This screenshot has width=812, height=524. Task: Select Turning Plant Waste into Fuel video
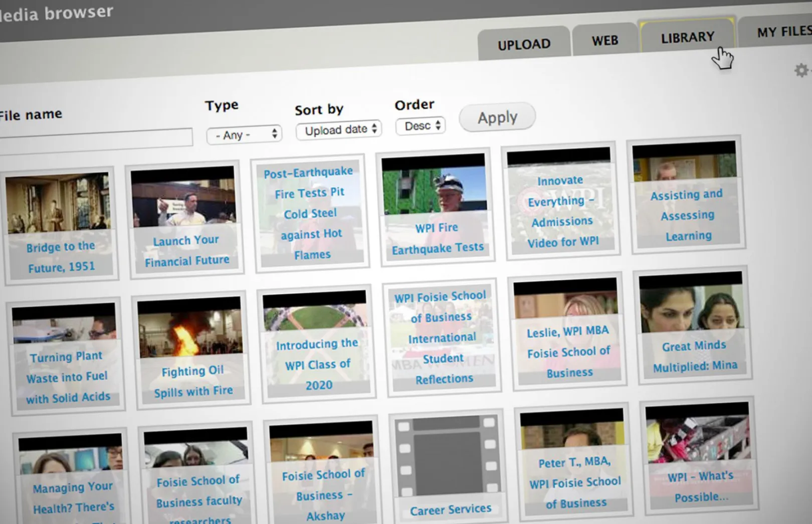66,357
